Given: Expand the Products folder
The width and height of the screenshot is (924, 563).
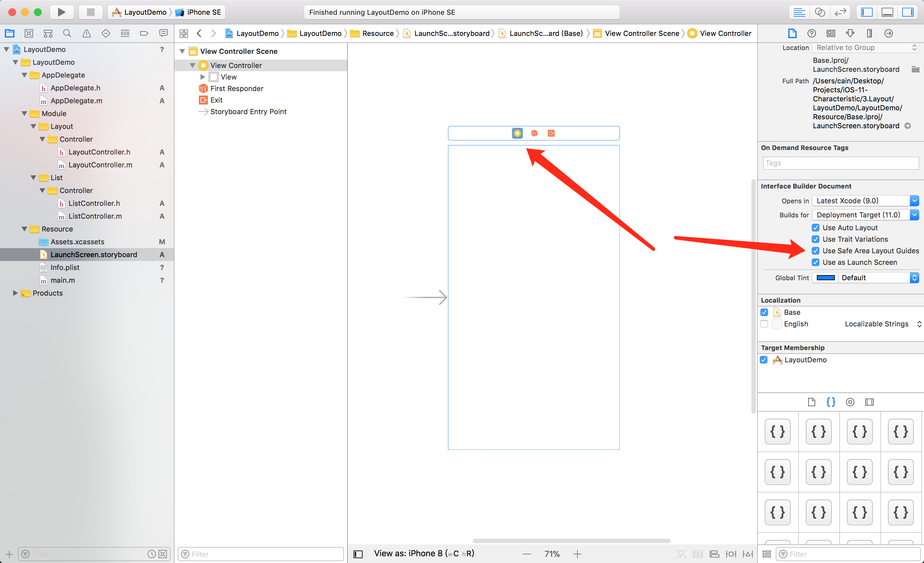Looking at the screenshot, I should point(15,293).
